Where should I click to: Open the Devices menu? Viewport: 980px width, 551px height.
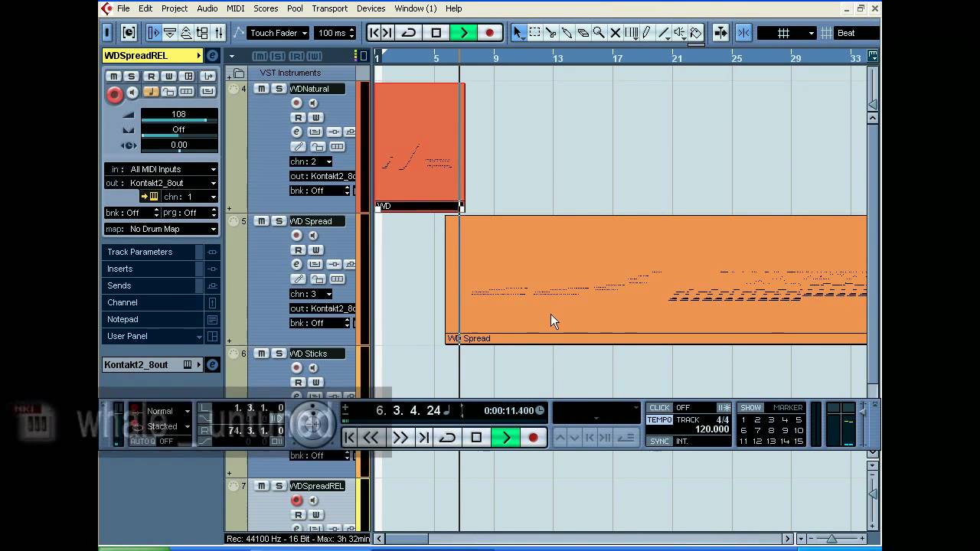click(371, 8)
